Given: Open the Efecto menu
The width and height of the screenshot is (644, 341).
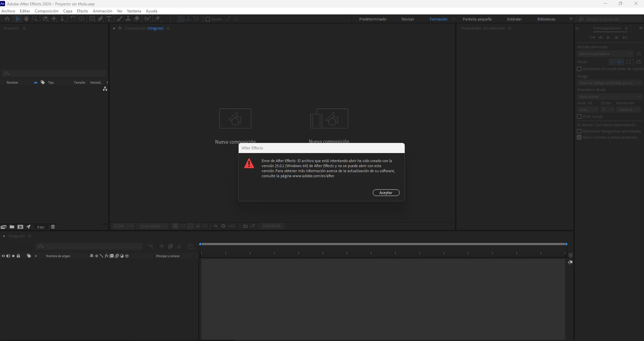Looking at the screenshot, I should [x=82, y=11].
